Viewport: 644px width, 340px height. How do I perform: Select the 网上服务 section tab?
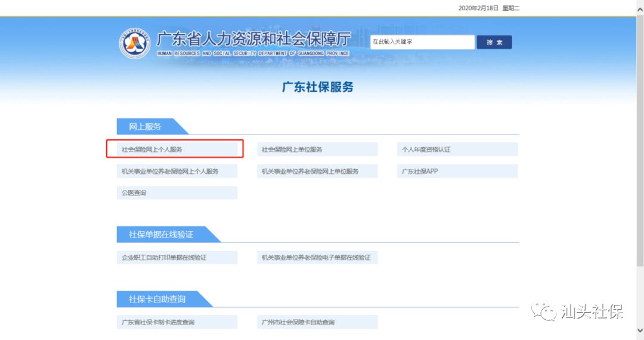(x=145, y=126)
